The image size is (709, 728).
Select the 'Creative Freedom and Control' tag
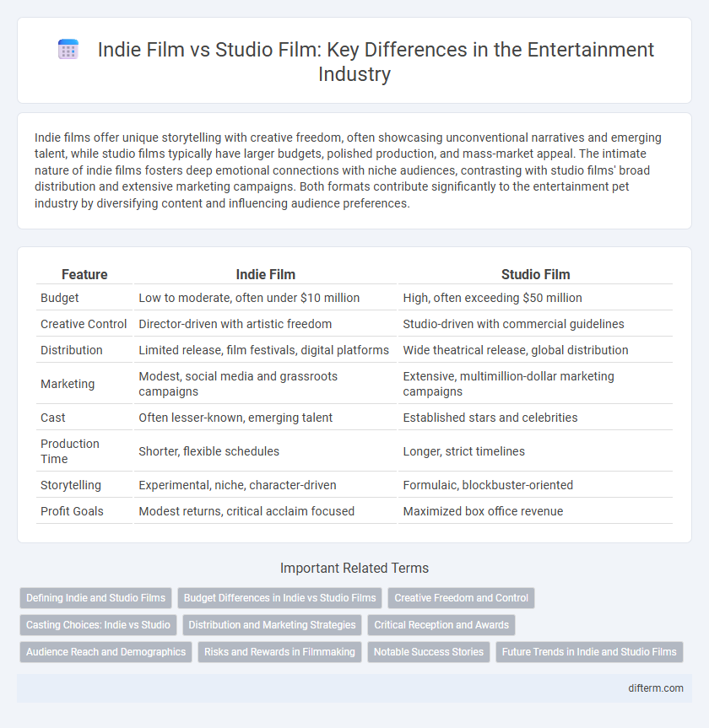click(x=462, y=598)
